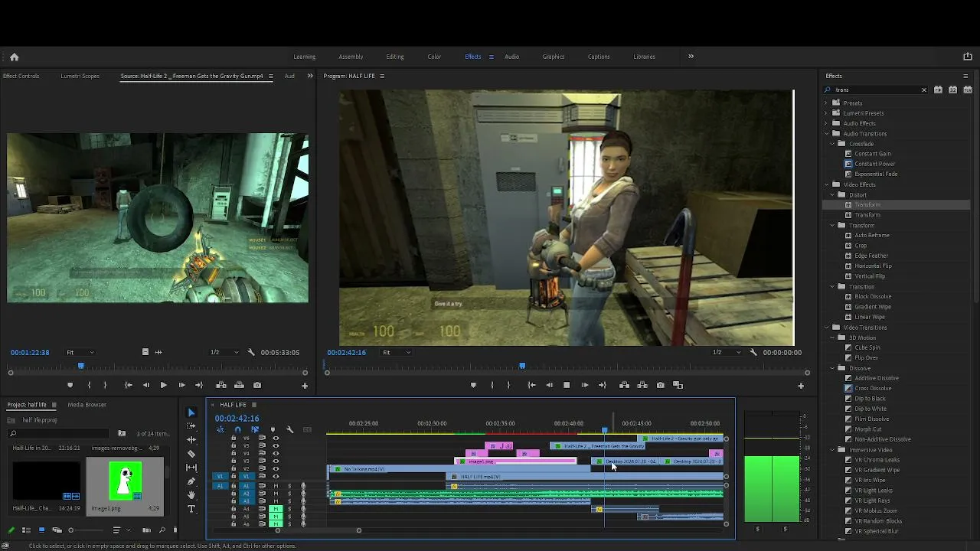Open the Quick Export share icon
The width and height of the screenshot is (980, 551).
(x=967, y=57)
